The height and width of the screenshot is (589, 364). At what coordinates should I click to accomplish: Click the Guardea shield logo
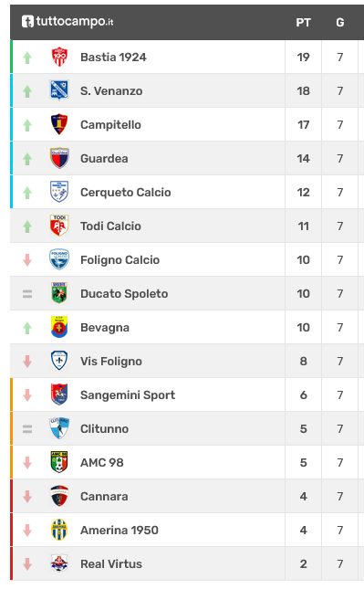coord(59,158)
